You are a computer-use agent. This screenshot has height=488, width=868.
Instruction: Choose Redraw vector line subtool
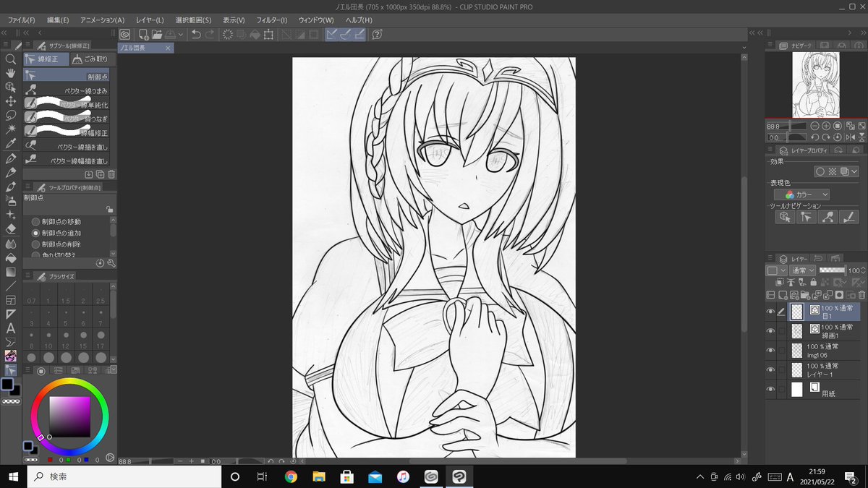point(66,147)
